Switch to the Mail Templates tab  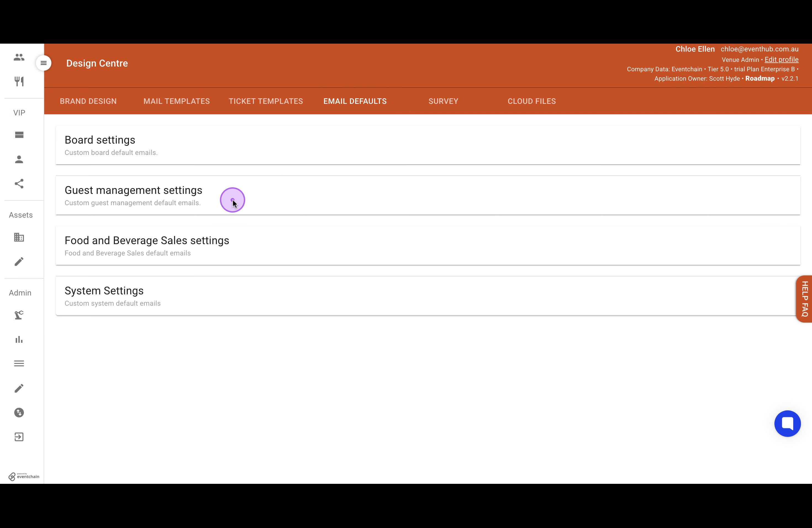[x=177, y=101]
